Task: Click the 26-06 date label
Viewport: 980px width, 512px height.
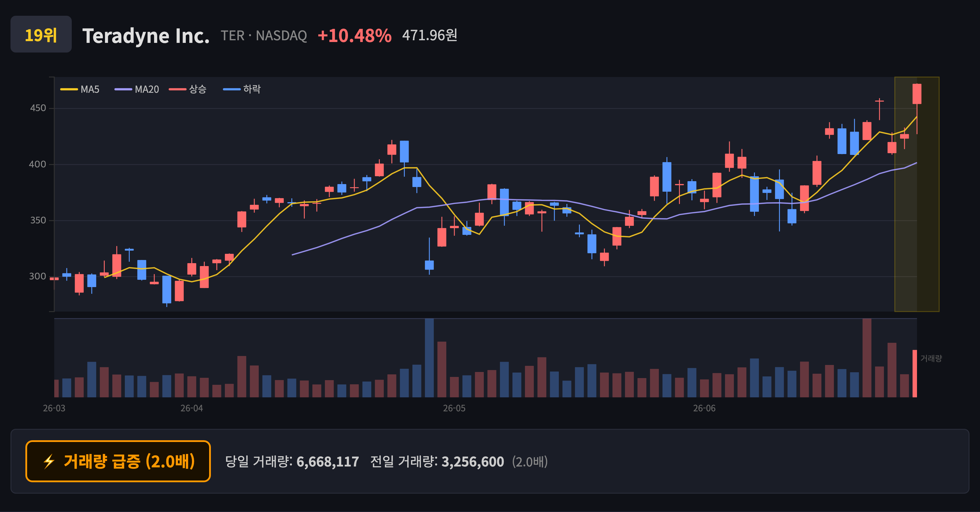Action: pos(704,408)
